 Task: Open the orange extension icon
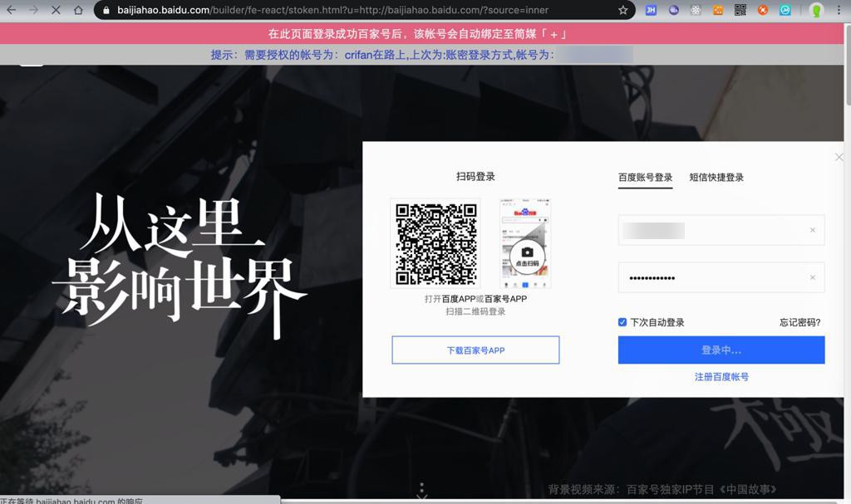point(718,10)
